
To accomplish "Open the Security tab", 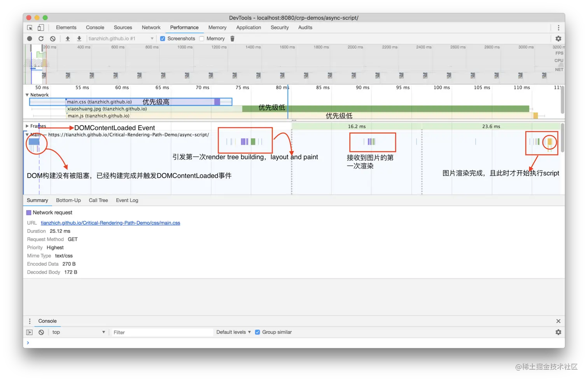I will tap(280, 28).
